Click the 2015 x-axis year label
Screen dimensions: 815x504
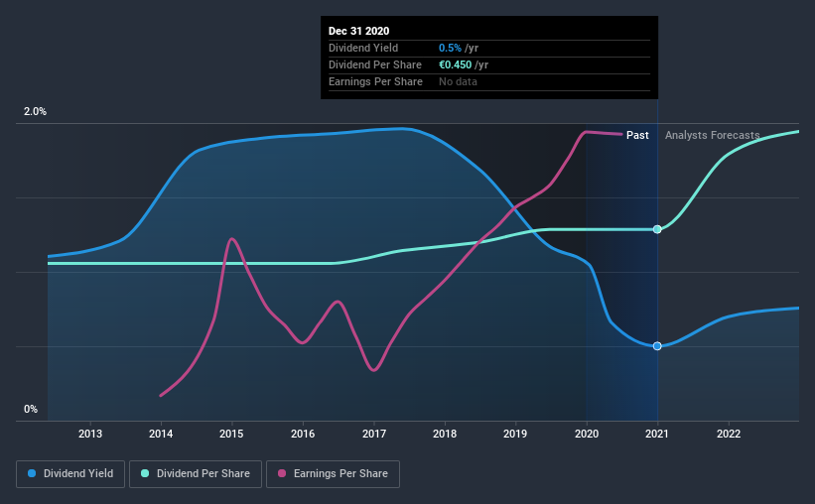click(x=231, y=434)
